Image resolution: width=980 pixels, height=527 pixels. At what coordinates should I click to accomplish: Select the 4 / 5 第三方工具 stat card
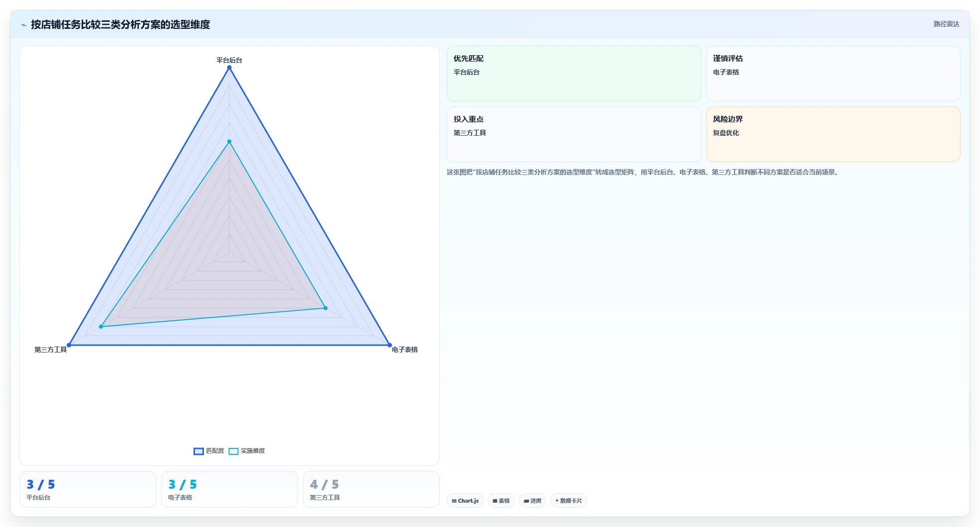click(371, 489)
